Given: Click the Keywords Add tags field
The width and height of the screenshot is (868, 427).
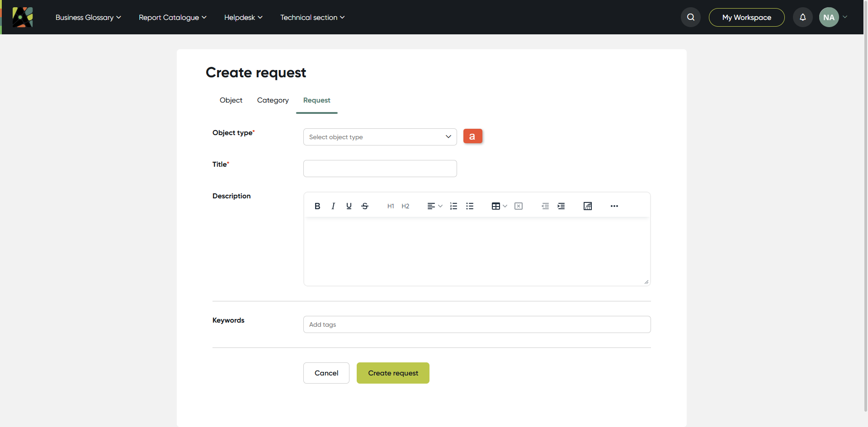Looking at the screenshot, I should pyautogui.click(x=477, y=324).
